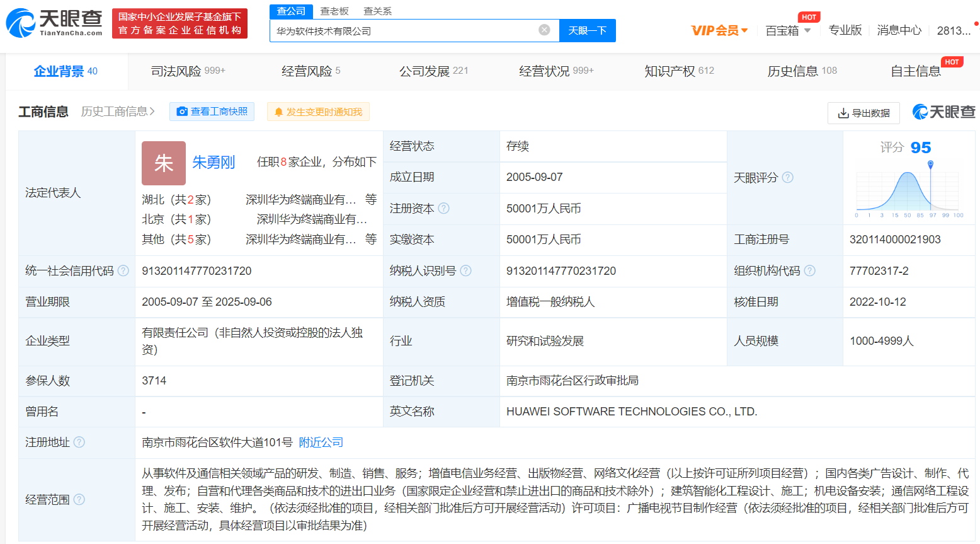Open the 专业版 link
Image resolution: width=980 pixels, height=544 pixels.
tap(845, 30)
